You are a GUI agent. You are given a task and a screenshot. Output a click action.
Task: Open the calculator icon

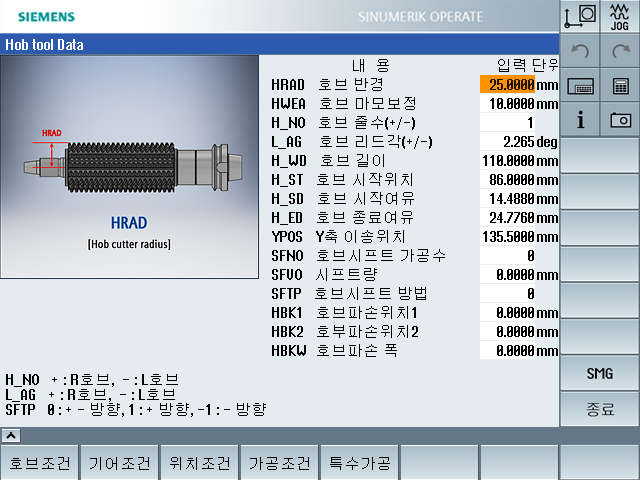pos(620,86)
